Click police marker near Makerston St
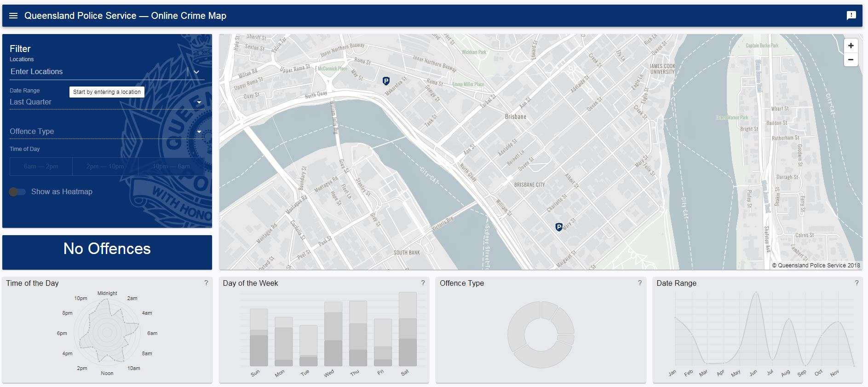Image resolution: width=868 pixels, height=387 pixels. 386,81
